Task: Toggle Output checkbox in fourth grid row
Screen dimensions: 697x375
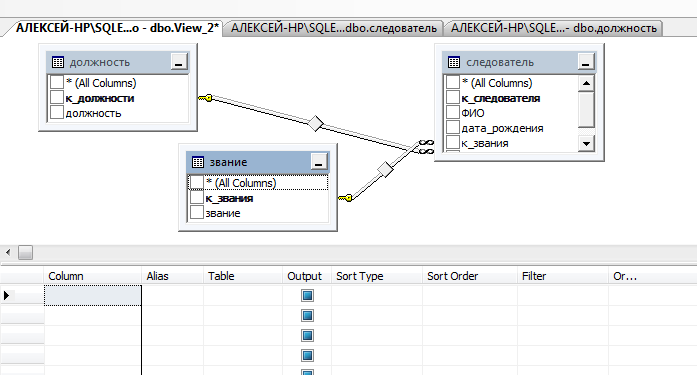Action: (307, 355)
